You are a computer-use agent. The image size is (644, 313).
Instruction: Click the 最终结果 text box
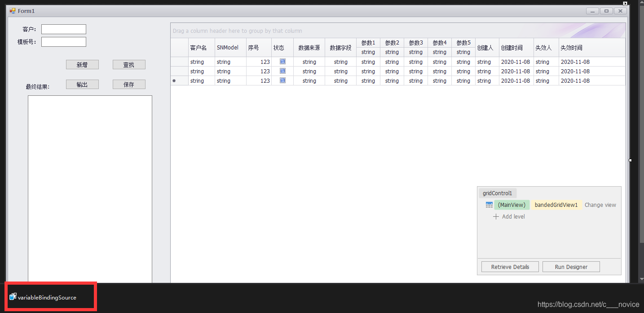coord(90,189)
